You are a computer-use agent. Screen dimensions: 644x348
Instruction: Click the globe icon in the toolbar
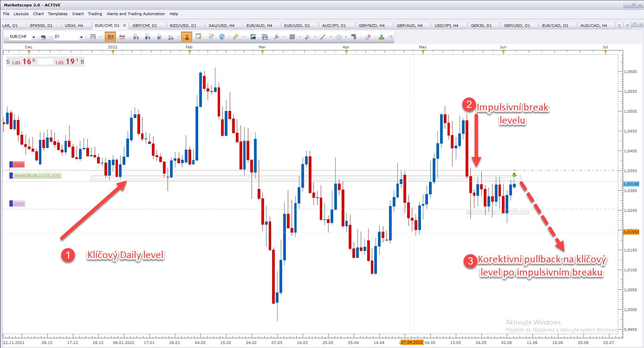point(222,37)
